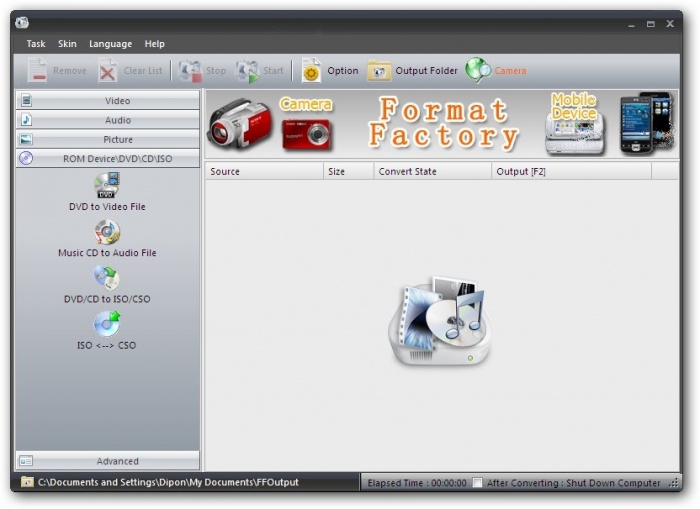Sort by the Size column header

pos(349,171)
